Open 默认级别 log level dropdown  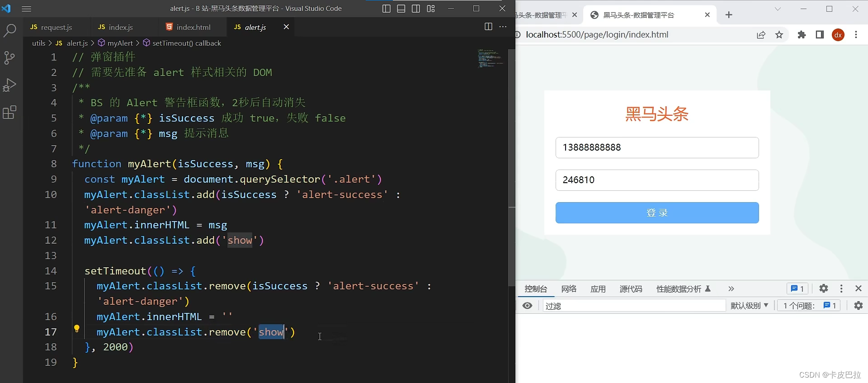(x=750, y=306)
